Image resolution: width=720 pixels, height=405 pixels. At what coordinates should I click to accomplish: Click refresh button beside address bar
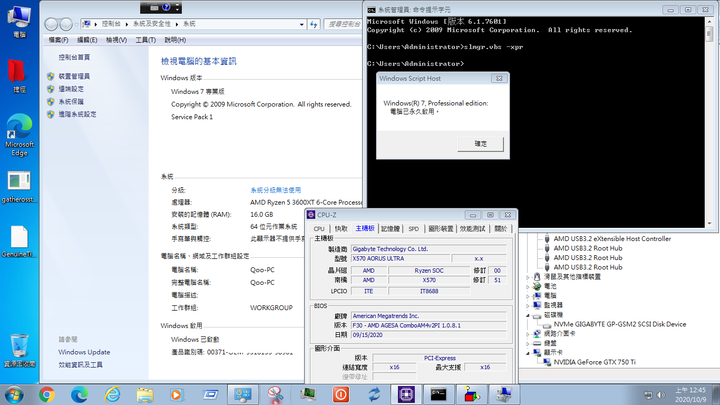(x=314, y=24)
